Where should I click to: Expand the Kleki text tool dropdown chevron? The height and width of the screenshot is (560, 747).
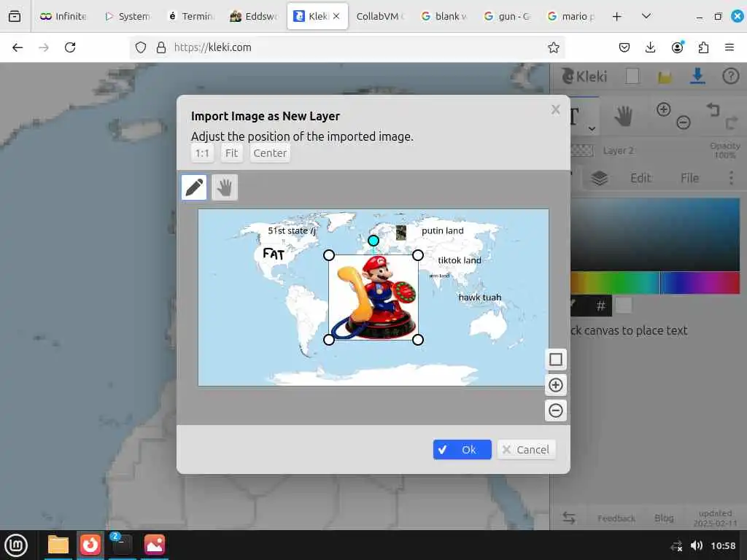(x=592, y=128)
